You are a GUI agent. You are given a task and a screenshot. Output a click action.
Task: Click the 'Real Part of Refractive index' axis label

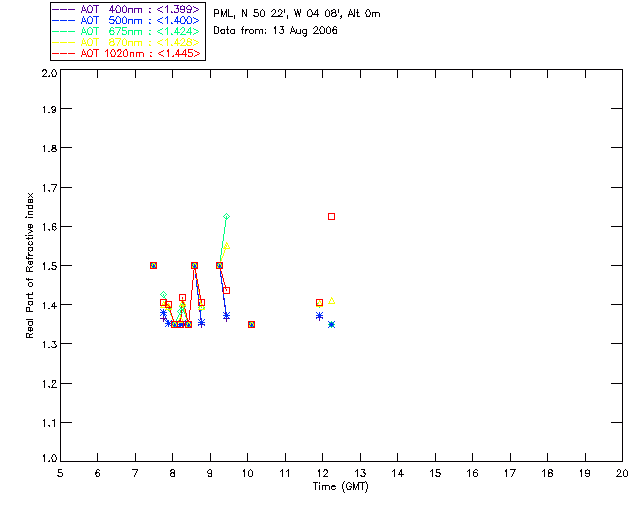pos(30,265)
